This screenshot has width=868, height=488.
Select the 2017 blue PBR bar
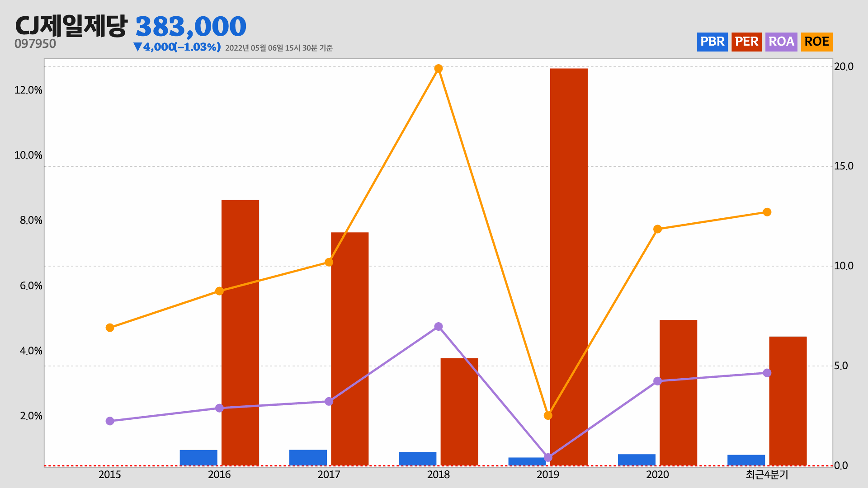[x=308, y=458]
